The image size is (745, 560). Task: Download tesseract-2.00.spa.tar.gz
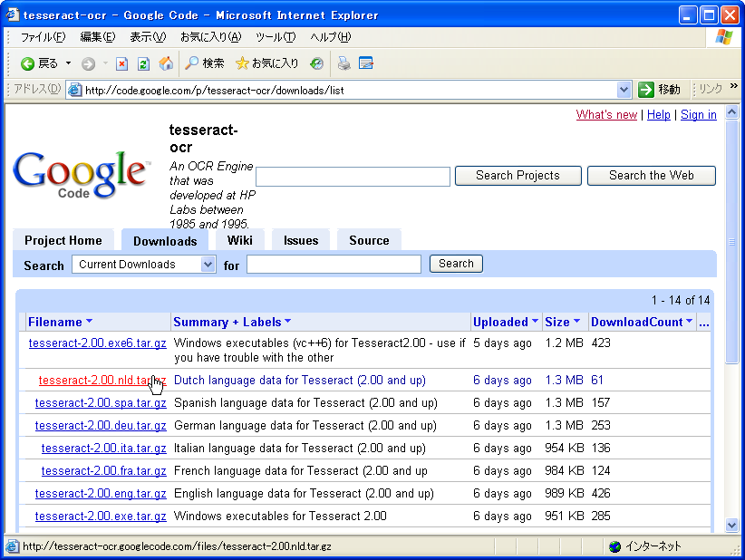pyautogui.click(x=101, y=402)
